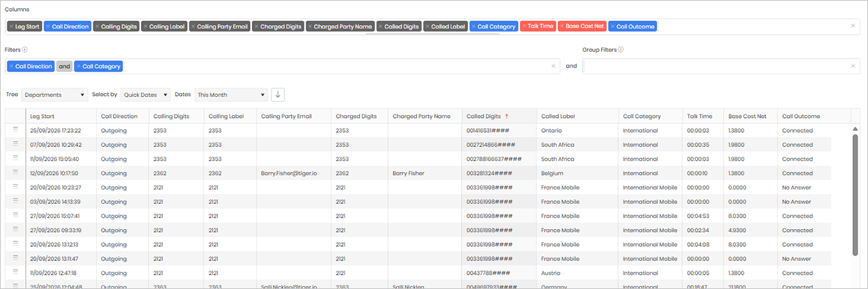Open row menu for 11/09/2026 15:05:40
The width and height of the screenshot is (868, 289).
[x=15, y=159]
